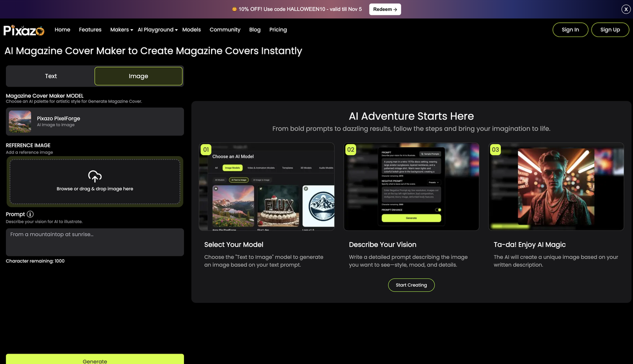633x364 pixels.
Task: Select the Image tab
Action: [138, 76]
